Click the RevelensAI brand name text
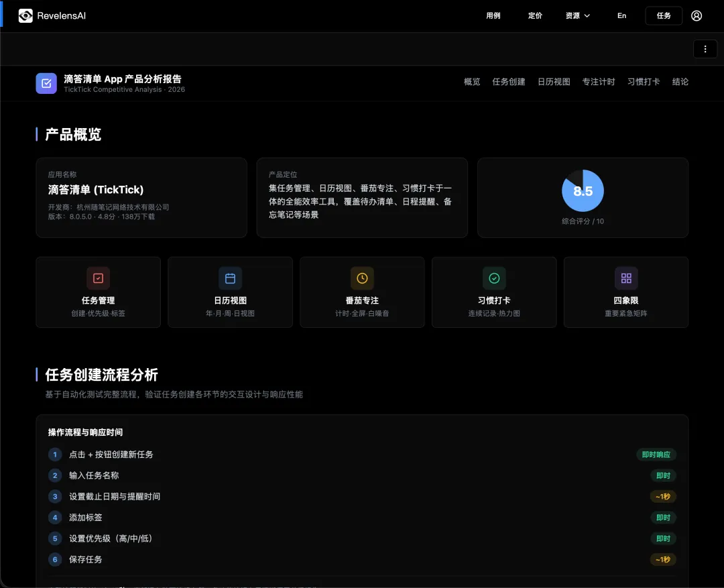724x588 pixels. pyautogui.click(x=62, y=15)
